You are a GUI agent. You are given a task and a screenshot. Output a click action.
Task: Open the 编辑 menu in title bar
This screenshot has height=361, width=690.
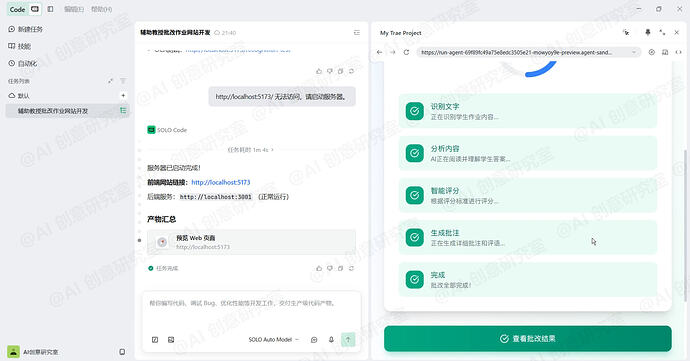(x=74, y=9)
